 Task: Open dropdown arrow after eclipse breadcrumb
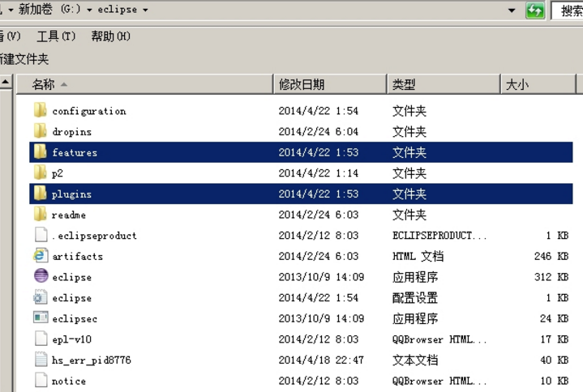[145, 10]
